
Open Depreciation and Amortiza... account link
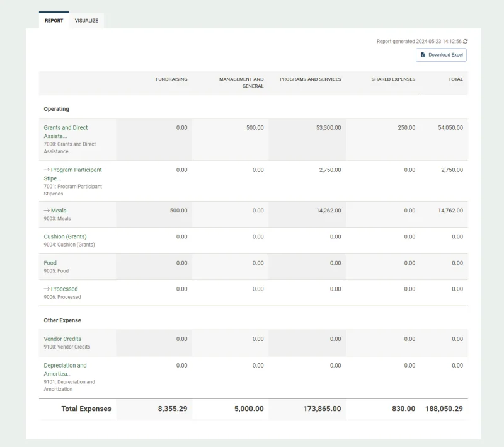[66, 369]
